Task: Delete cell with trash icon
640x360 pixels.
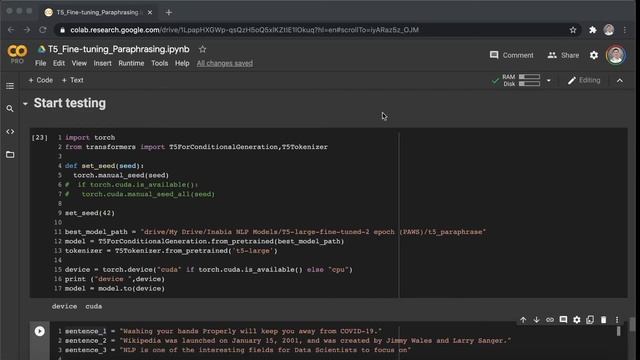Action: pyautogui.click(x=604, y=320)
